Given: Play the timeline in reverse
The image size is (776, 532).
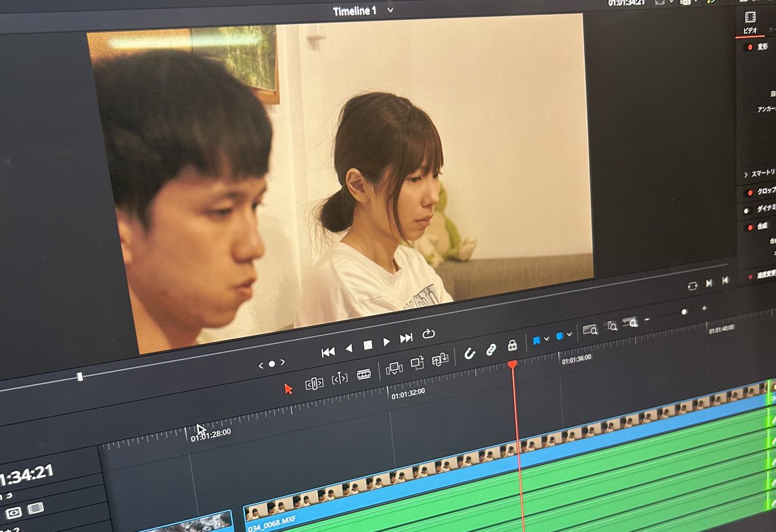Looking at the screenshot, I should point(349,348).
